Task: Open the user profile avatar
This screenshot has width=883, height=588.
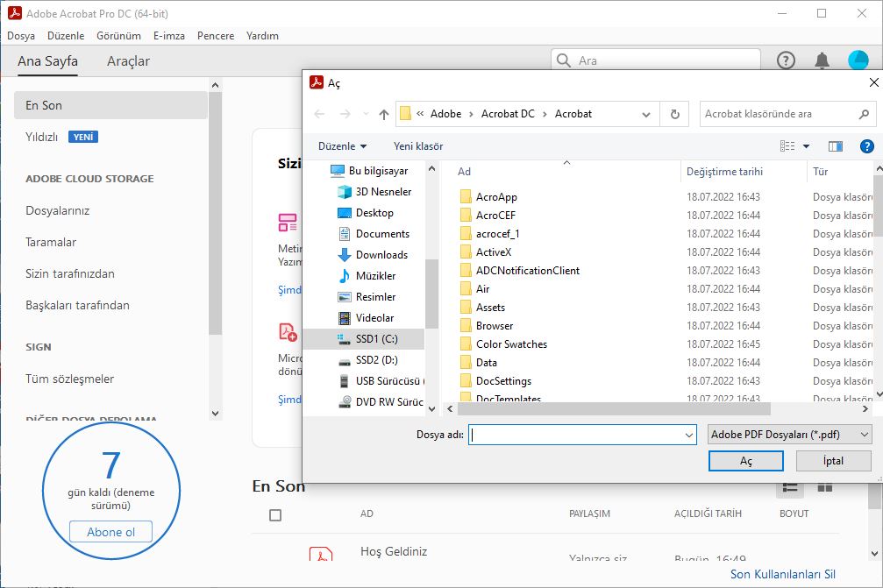Action: click(858, 60)
